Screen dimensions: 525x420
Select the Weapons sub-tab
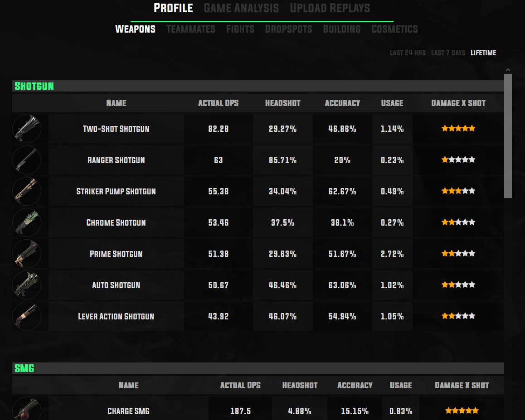pos(135,29)
